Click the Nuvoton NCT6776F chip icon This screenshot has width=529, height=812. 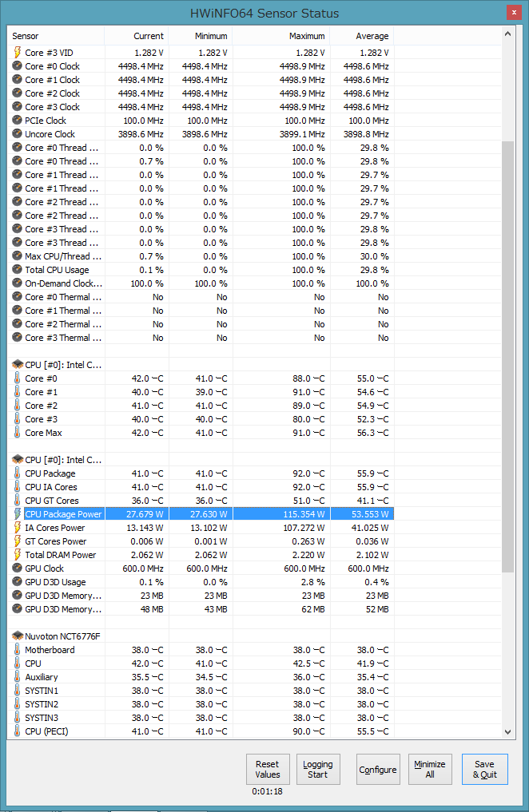pos(17,636)
